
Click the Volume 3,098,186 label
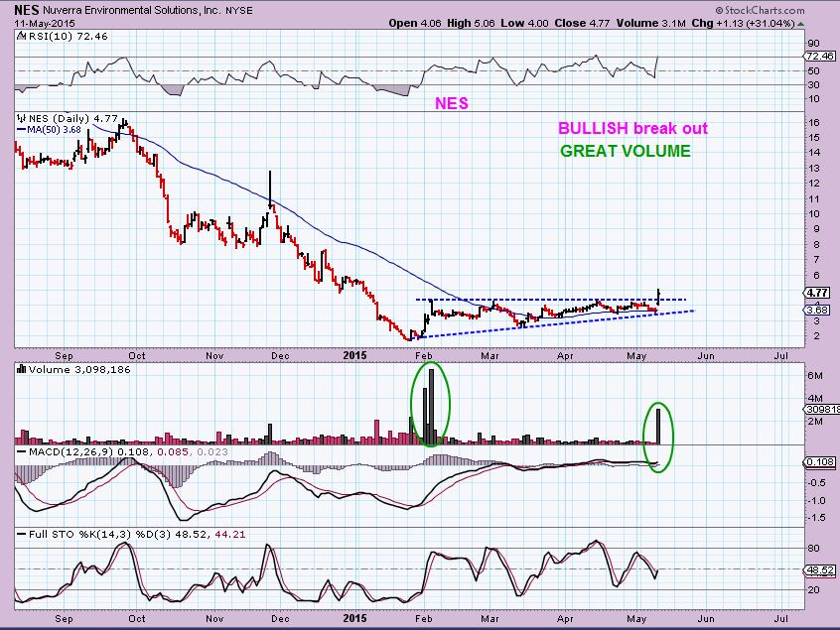pyautogui.click(x=79, y=370)
